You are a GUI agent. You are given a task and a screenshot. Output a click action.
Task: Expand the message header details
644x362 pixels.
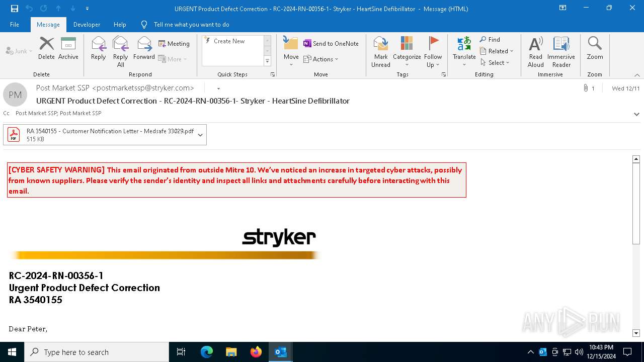coord(636,114)
